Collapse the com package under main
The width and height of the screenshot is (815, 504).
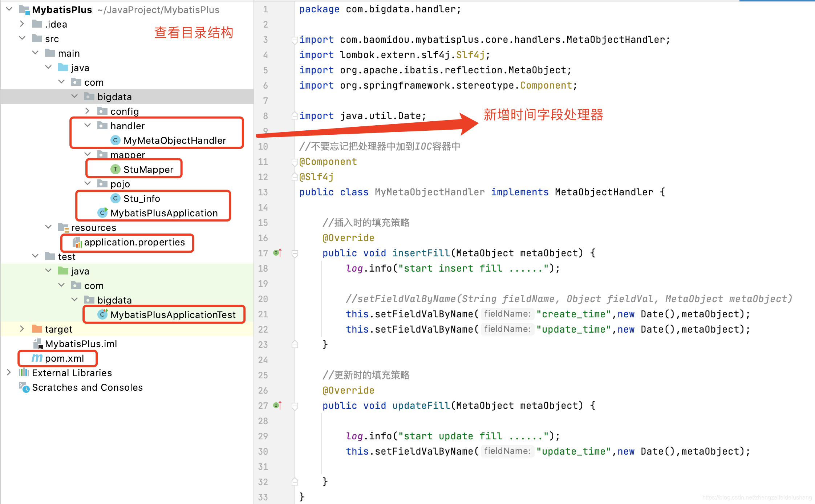click(61, 82)
